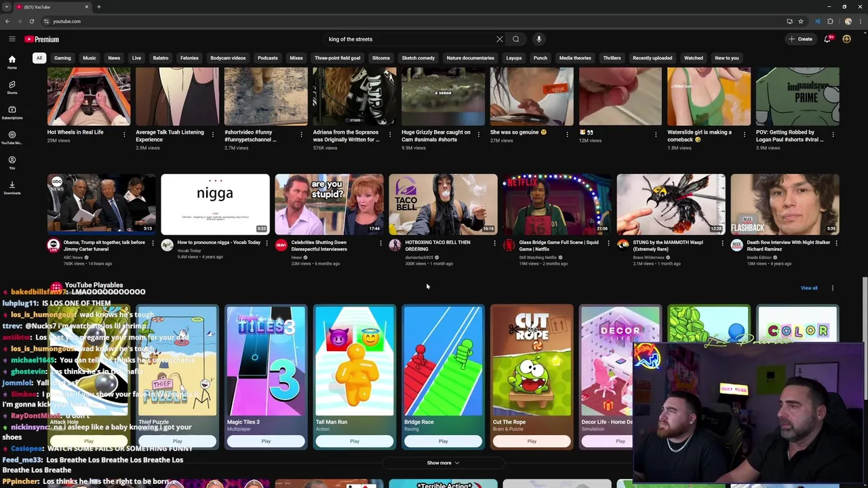Open the YouTube guide hamburger menu
The height and width of the screenshot is (488, 868).
[x=12, y=39]
